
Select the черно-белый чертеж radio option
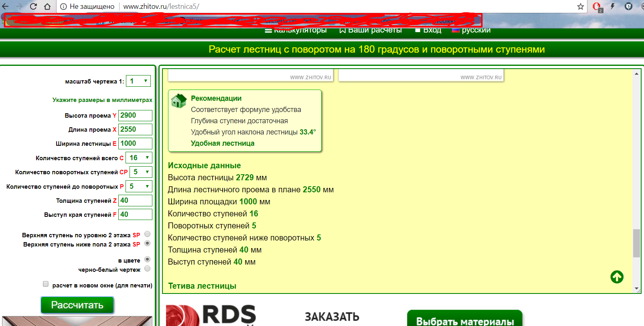pyautogui.click(x=147, y=269)
